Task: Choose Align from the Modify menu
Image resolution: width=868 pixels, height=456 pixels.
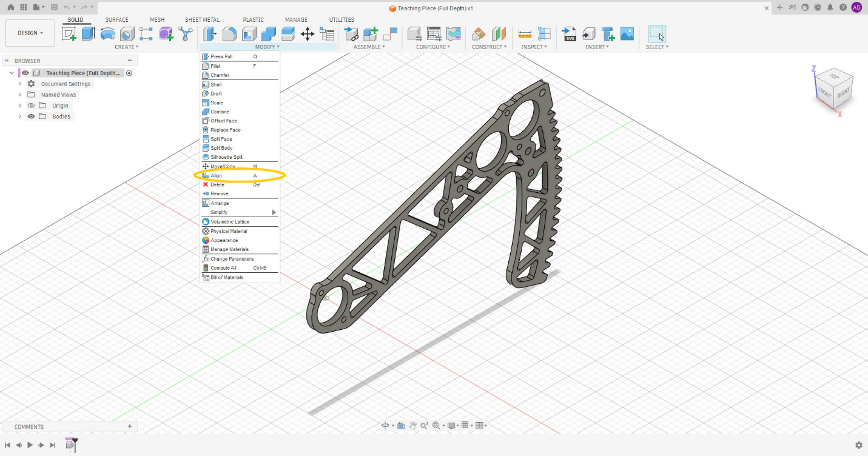Action: [x=240, y=176]
